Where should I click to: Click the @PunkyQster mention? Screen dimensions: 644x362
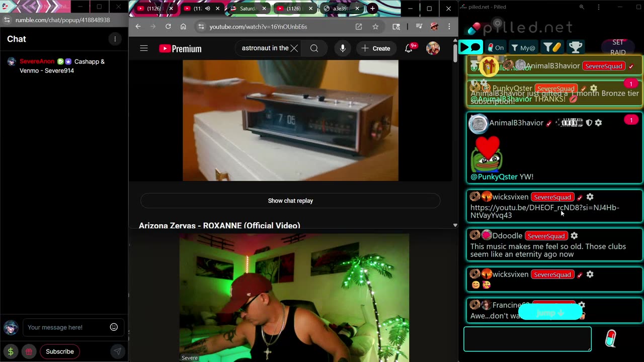494,177
